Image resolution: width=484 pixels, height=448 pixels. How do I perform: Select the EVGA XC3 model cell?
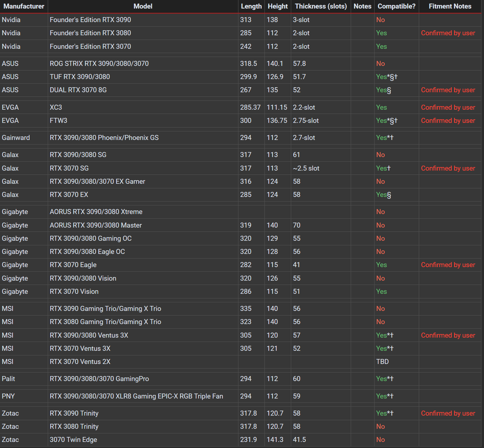coord(143,108)
